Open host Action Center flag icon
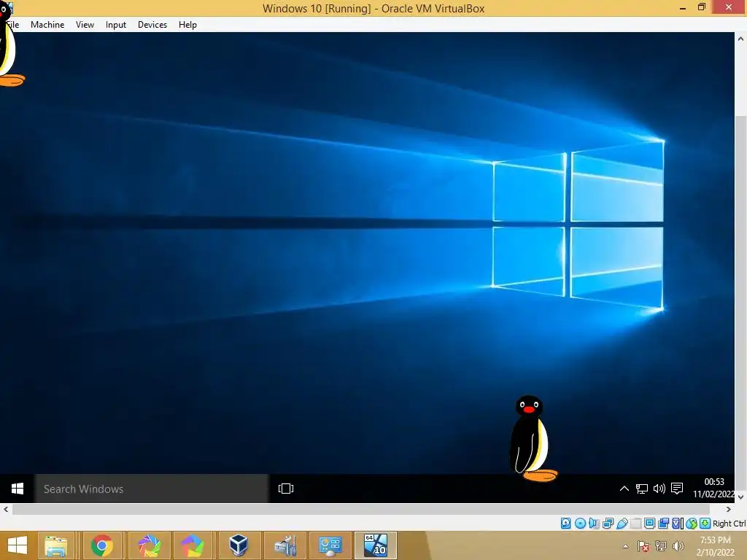 pyautogui.click(x=643, y=546)
